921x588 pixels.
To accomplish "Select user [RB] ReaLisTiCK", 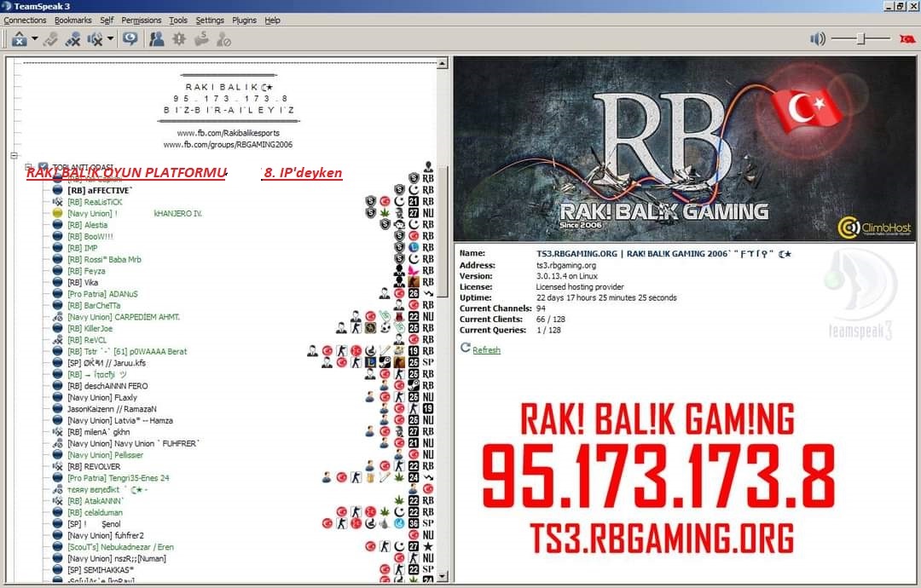I will (x=95, y=202).
